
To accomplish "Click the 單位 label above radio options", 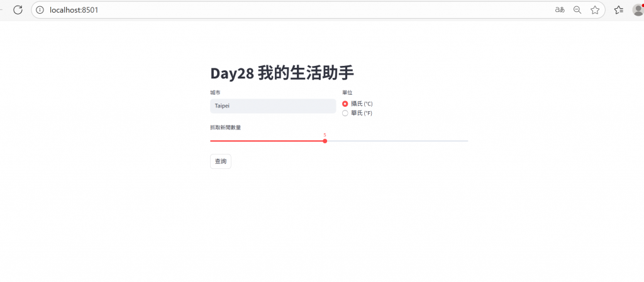I will 347,92.
